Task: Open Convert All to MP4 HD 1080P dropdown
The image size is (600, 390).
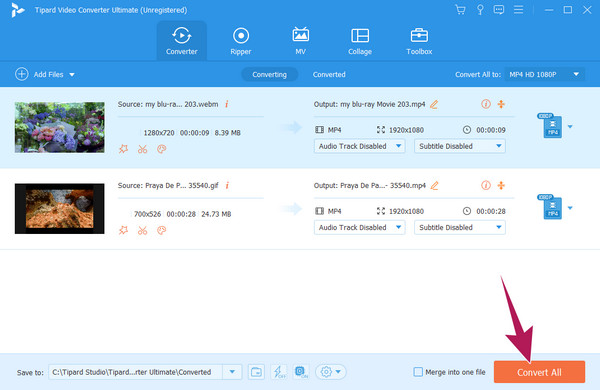Action: pos(545,74)
